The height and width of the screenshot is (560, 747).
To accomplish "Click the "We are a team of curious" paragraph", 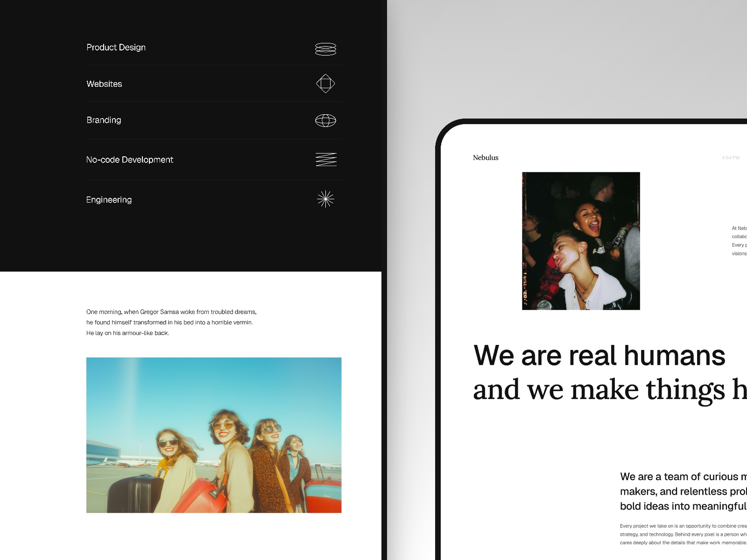I will (683, 491).
